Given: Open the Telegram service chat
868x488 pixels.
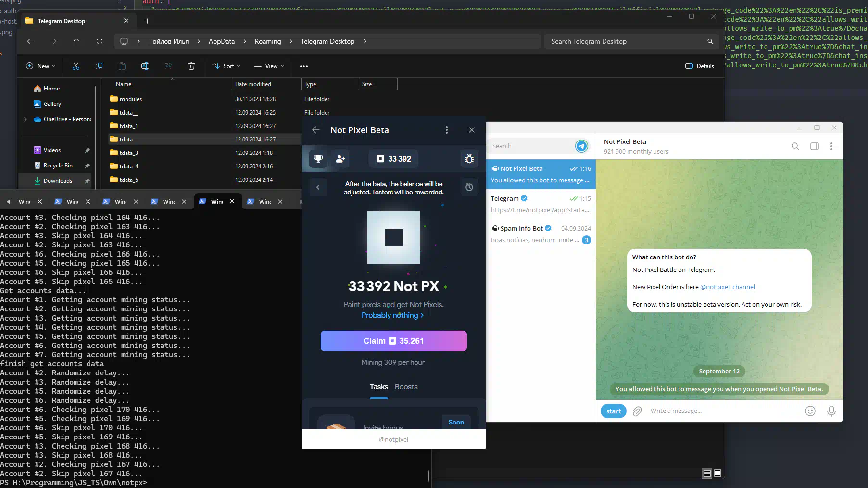Looking at the screenshot, I should point(541,204).
